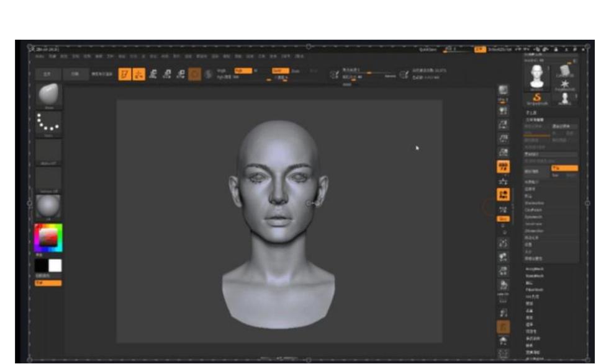Open the gray material sphere picker
The image size is (601, 364).
pos(48,207)
